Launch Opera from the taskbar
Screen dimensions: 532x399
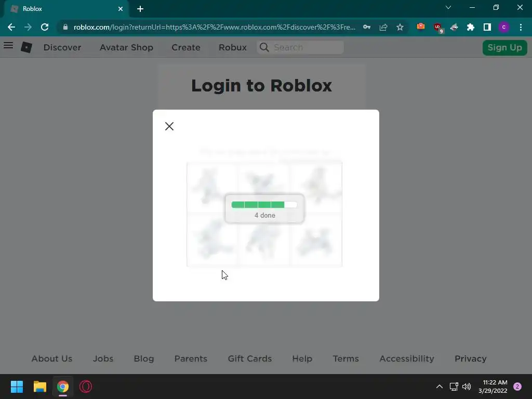pos(86,387)
